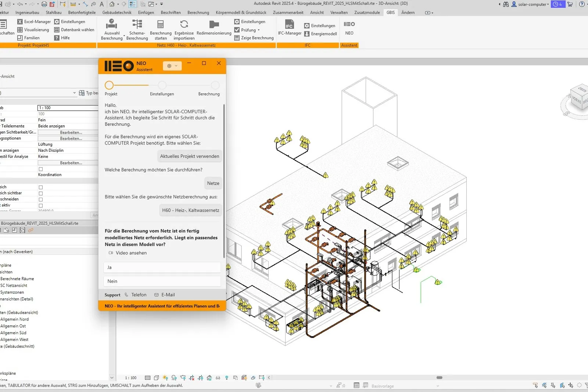Toggle the 'aktiv' checkbox
Viewport: 588px width, 392px height.
41,206
